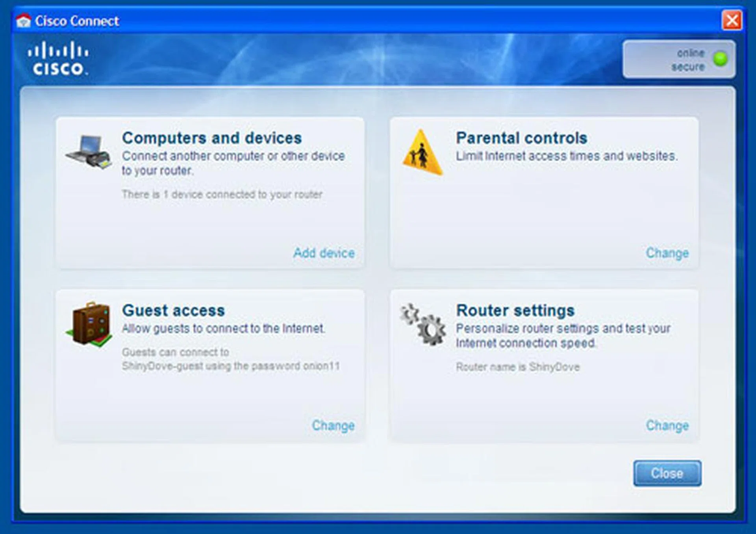Open the Parental controls Change link

coord(667,253)
